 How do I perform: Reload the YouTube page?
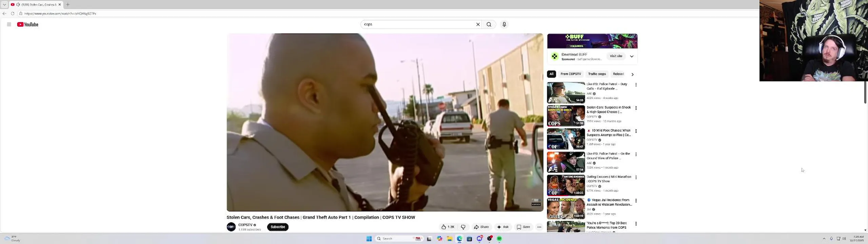pos(13,14)
